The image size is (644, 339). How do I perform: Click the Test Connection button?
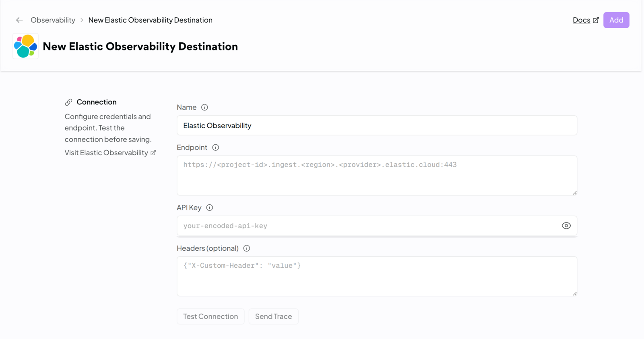[211, 316]
